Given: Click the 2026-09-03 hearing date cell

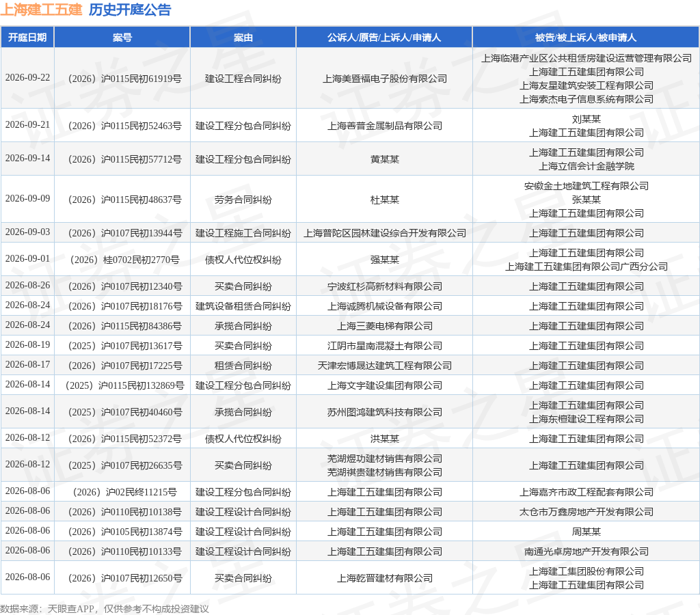Looking at the screenshot, I should tap(27, 232).
